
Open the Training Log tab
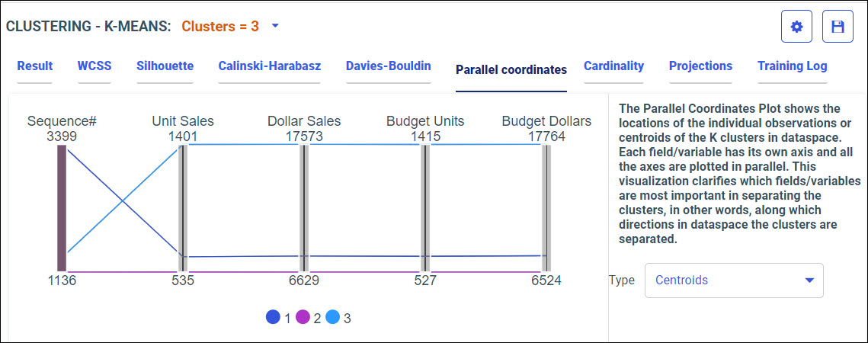point(792,66)
